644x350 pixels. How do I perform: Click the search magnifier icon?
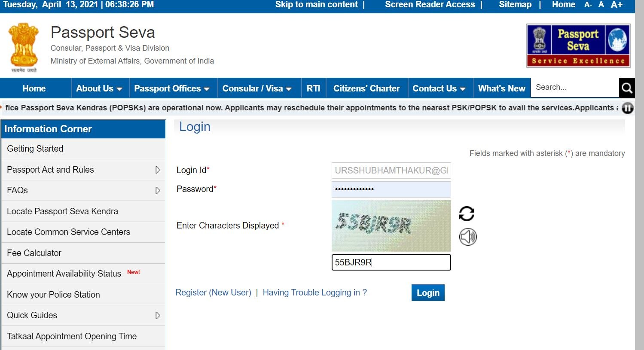627,88
